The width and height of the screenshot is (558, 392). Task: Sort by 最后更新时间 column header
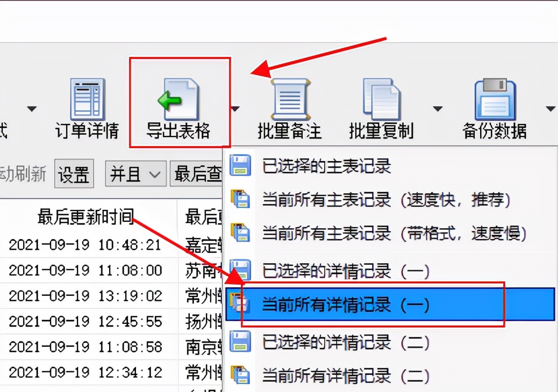click(85, 216)
